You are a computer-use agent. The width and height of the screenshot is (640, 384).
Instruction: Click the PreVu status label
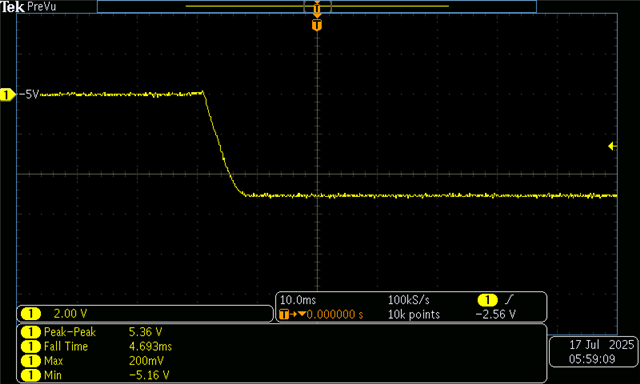[41, 7]
